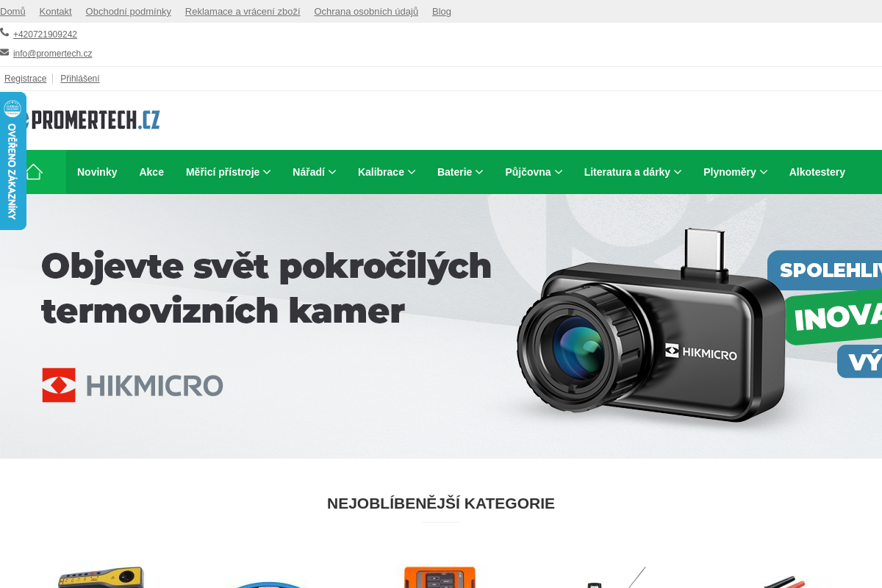
Task: Select the Alkotestery menu item
Action: [817, 171]
